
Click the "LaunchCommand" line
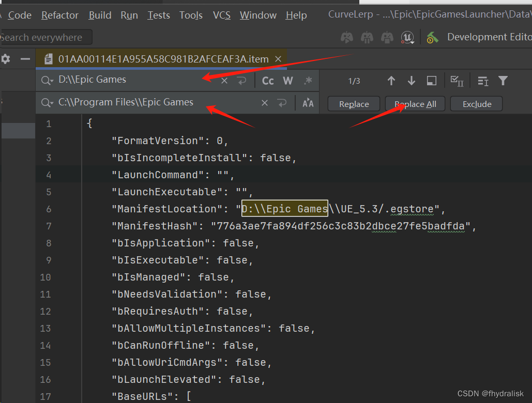[x=173, y=175]
